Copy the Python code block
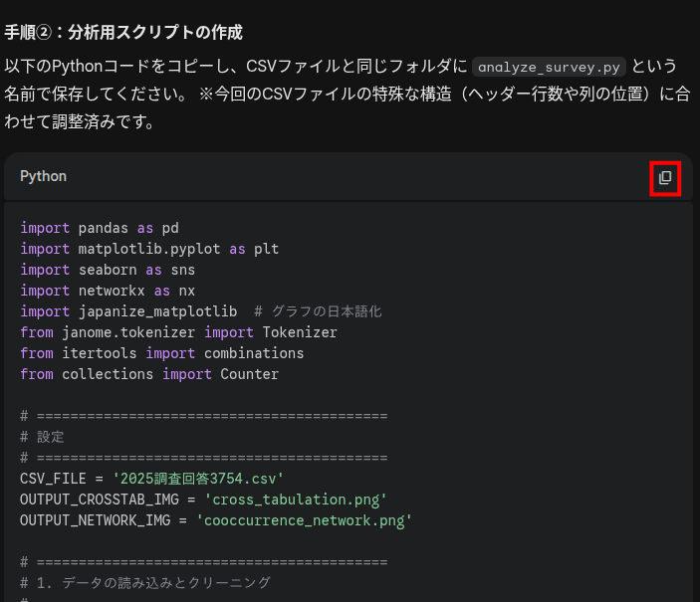This screenshot has width=700, height=602. pyautogui.click(x=665, y=178)
